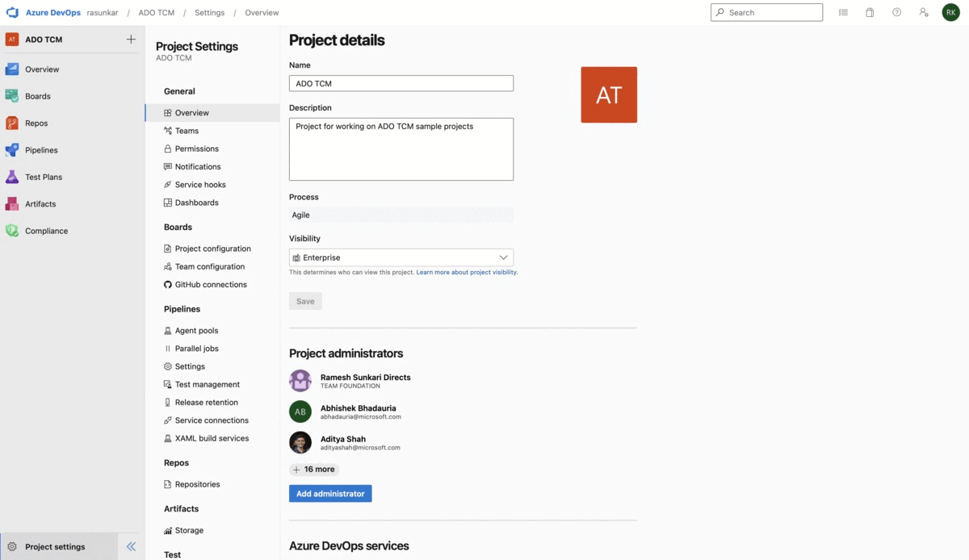Image resolution: width=969 pixels, height=560 pixels.
Task: Open the RK account avatar menu
Action: coord(950,13)
